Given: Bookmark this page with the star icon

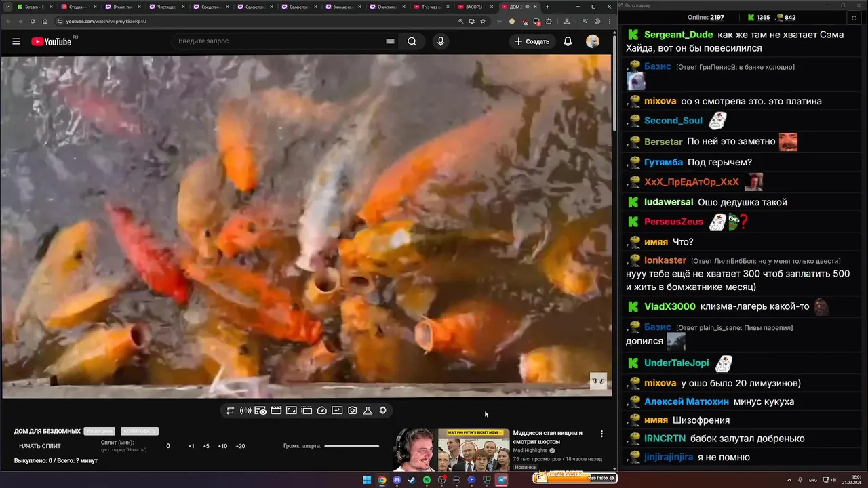Looking at the screenshot, I should (x=483, y=21).
